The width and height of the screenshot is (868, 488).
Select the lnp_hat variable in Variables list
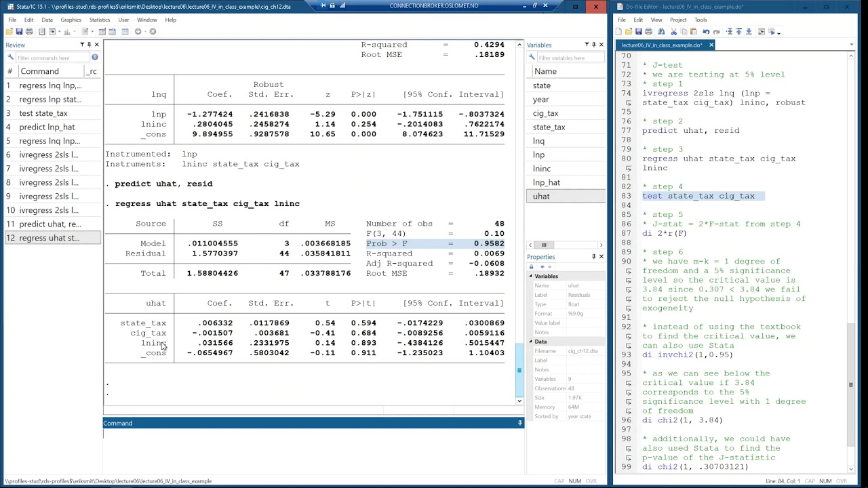(x=566, y=182)
